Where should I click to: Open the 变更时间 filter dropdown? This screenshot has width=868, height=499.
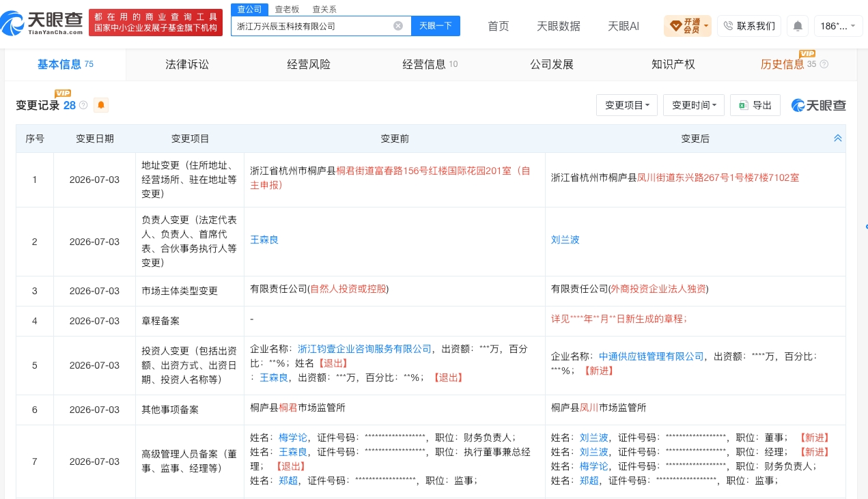(694, 105)
